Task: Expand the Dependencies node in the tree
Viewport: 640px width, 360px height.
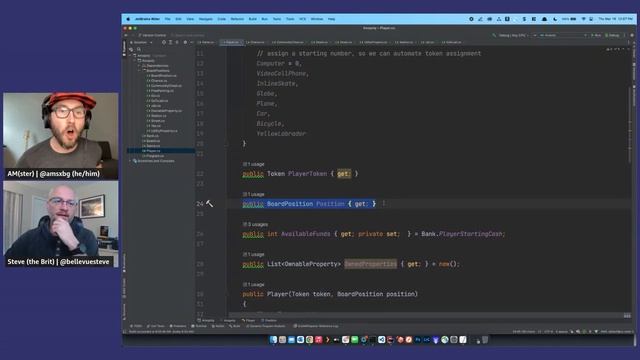Action: click(139, 66)
